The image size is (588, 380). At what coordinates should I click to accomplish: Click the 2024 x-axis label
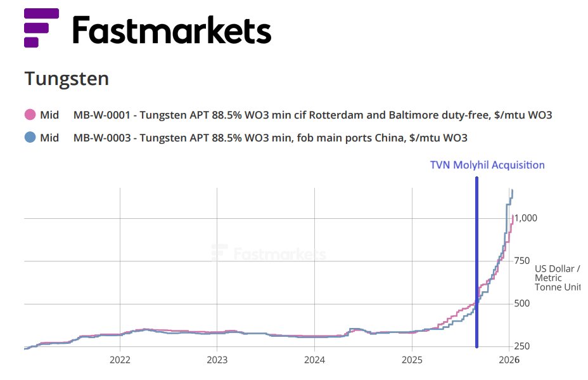[x=314, y=360]
